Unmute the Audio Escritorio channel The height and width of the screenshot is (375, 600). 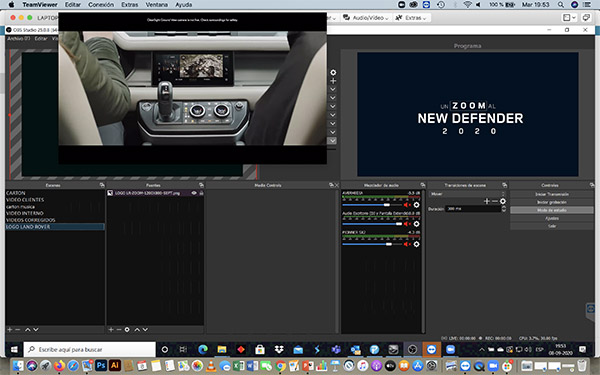407,224
